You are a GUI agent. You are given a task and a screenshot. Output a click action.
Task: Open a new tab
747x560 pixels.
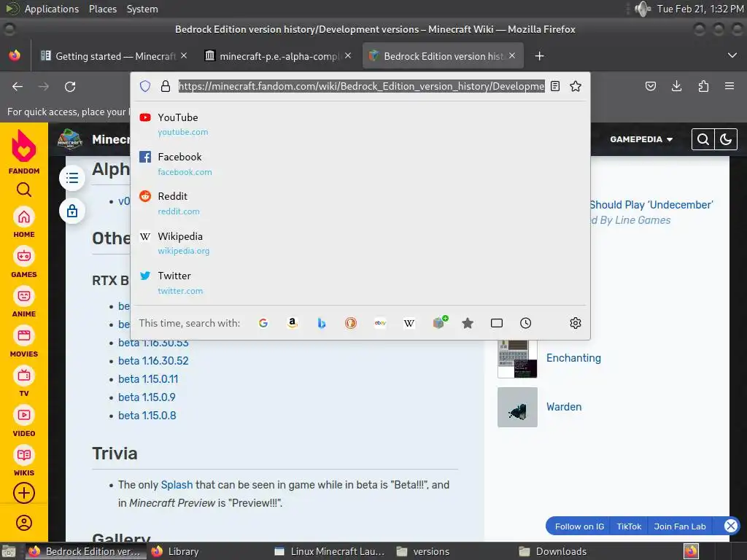(x=539, y=56)
